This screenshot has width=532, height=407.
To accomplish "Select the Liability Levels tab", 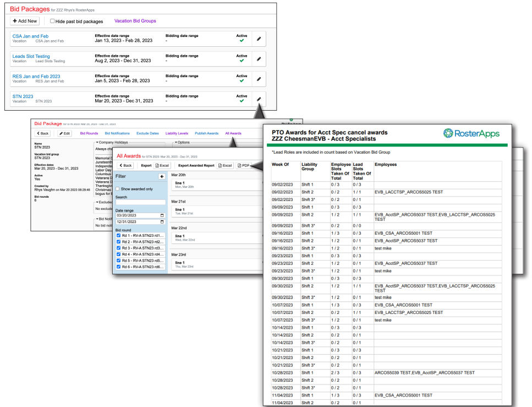I will (177, 133).
